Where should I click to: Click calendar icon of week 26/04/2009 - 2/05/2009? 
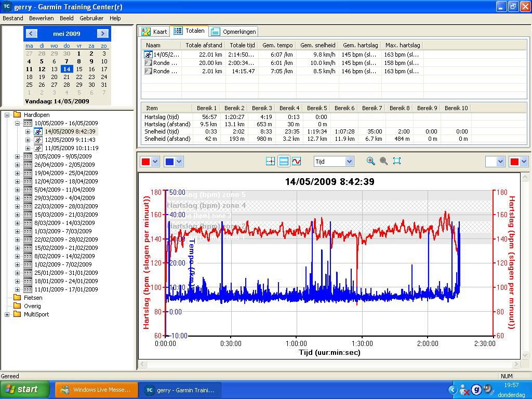28,165
